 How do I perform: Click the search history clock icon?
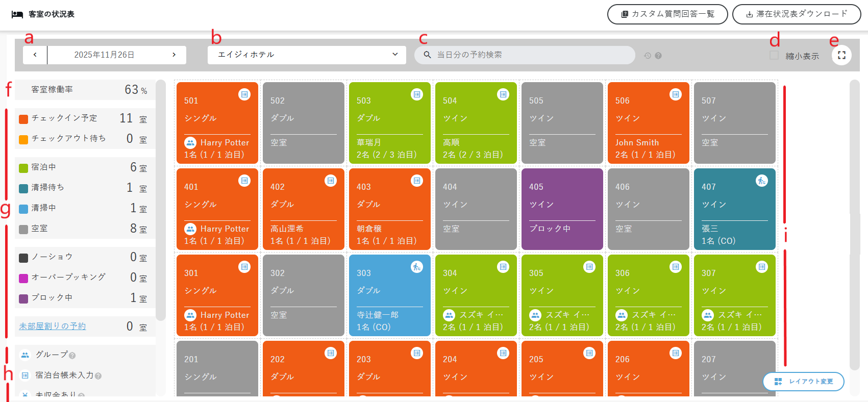coord(648,56)
